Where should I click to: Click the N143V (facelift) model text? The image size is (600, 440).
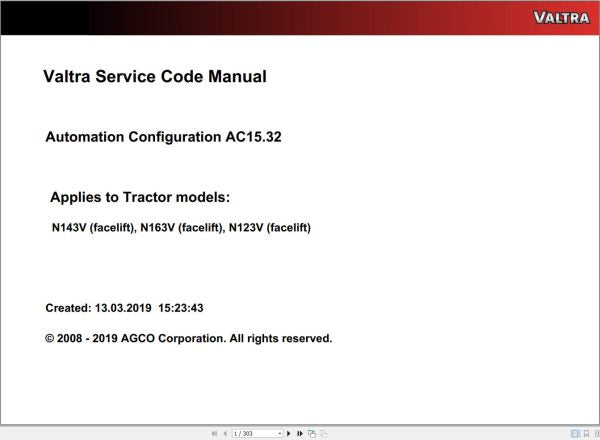[92, 228]
